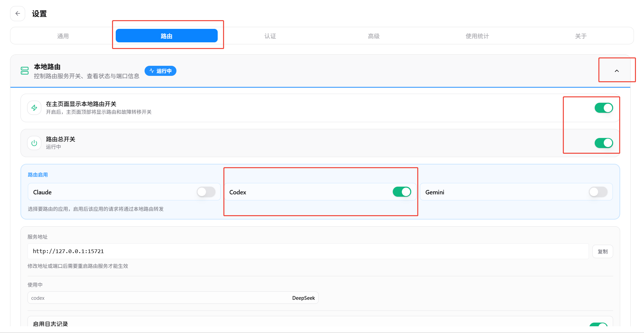View the 使用统计 tab
644x333 pixels.
(x=477, y=36)
